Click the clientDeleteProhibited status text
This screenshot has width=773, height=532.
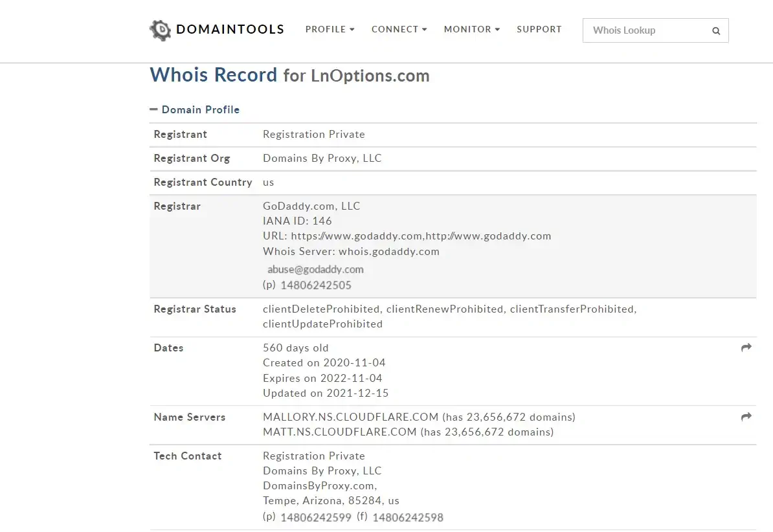321,309
